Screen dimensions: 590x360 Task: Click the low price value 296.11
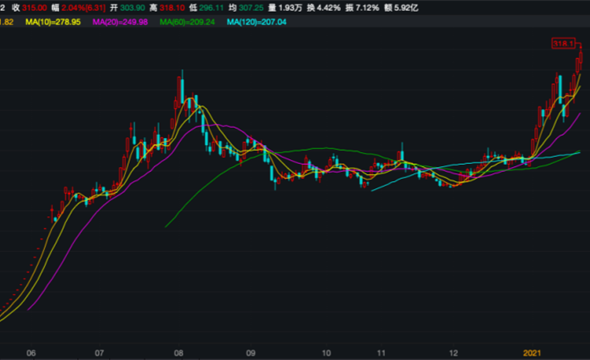211,8
